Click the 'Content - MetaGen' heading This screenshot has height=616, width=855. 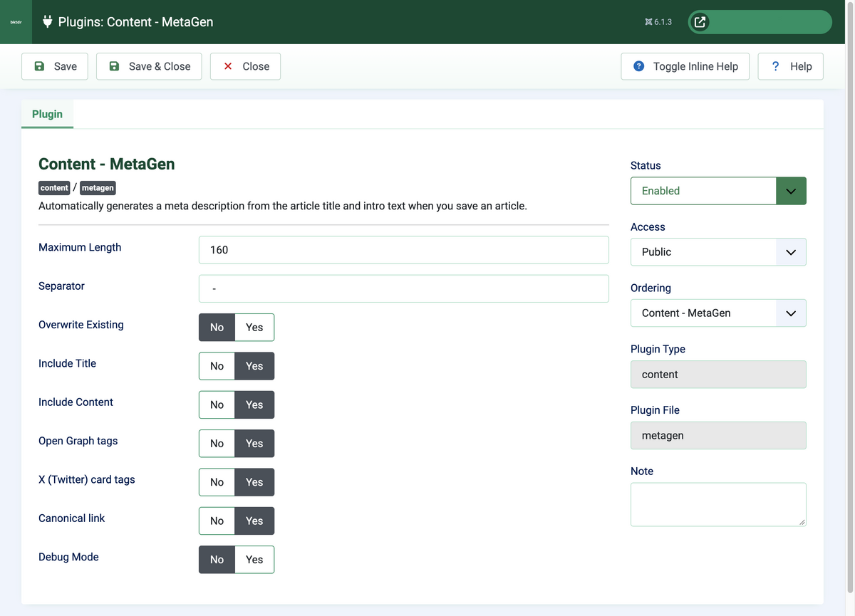coord(107,164)
